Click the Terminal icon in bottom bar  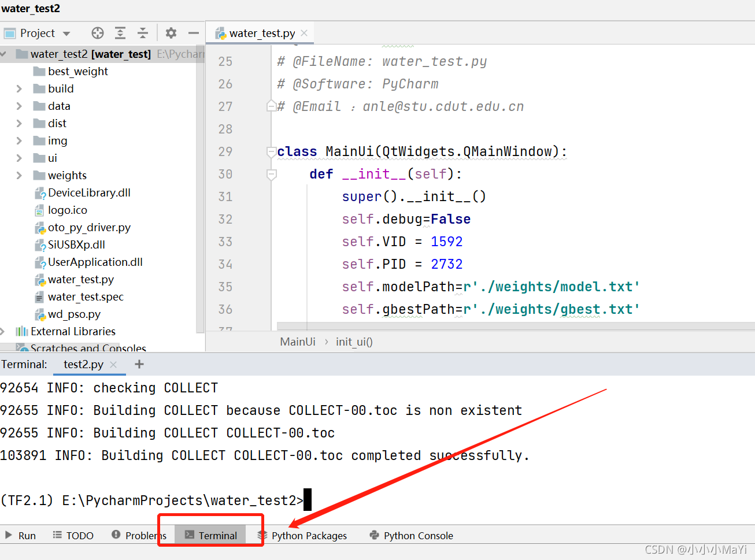point(190,535)
